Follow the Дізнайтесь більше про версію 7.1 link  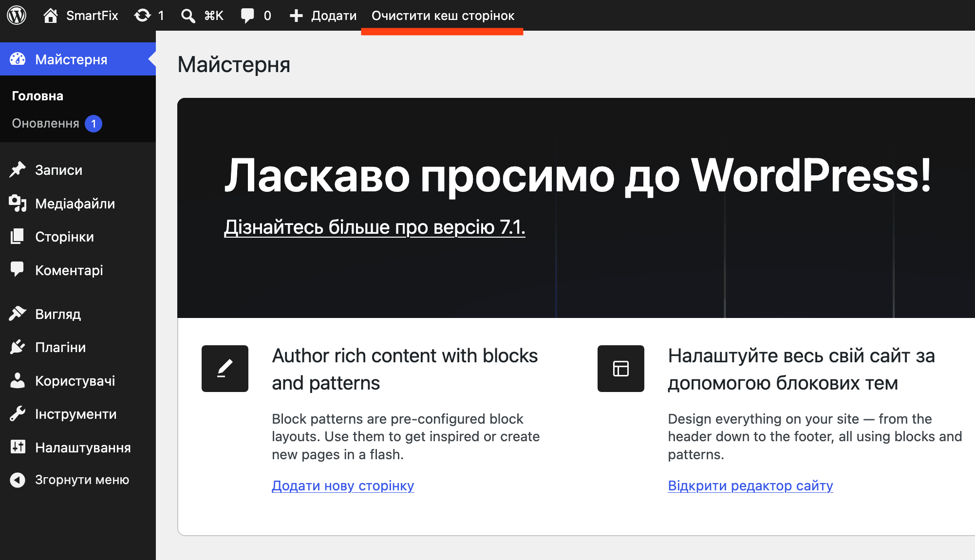click(x=375, y=227)
